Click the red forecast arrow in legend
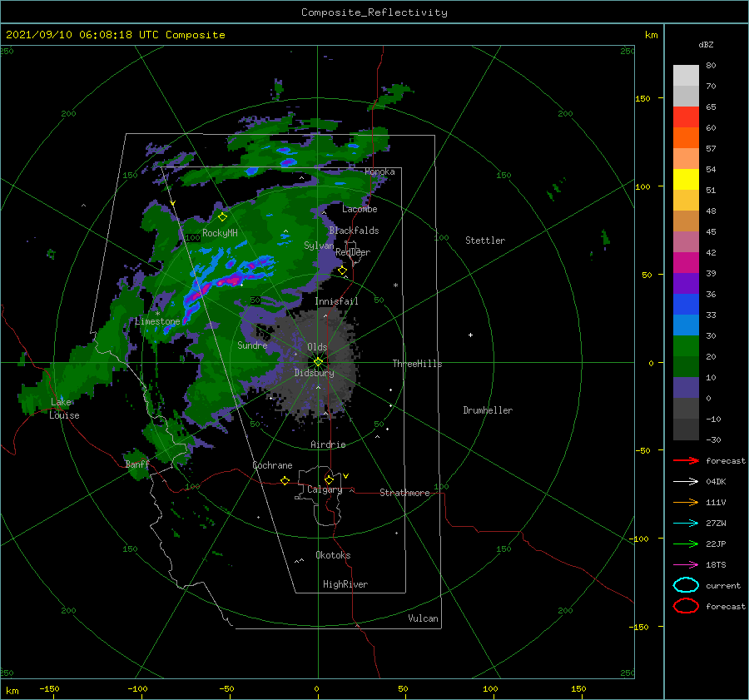 click(x=686, y=460)
